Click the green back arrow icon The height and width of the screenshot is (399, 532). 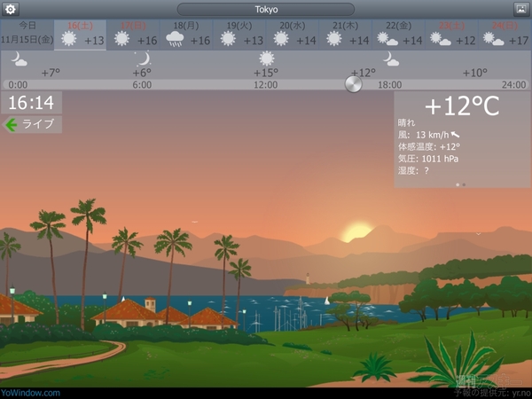(12, 124)
